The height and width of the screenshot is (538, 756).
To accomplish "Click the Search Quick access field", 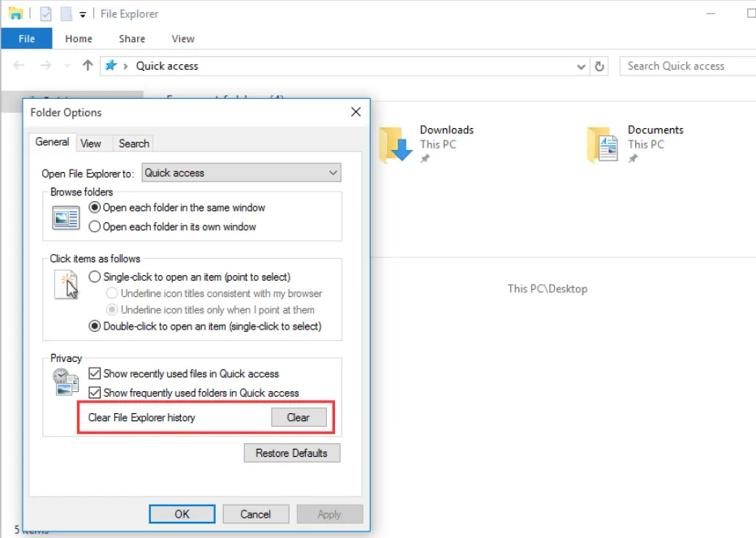I will coord(685,66).
